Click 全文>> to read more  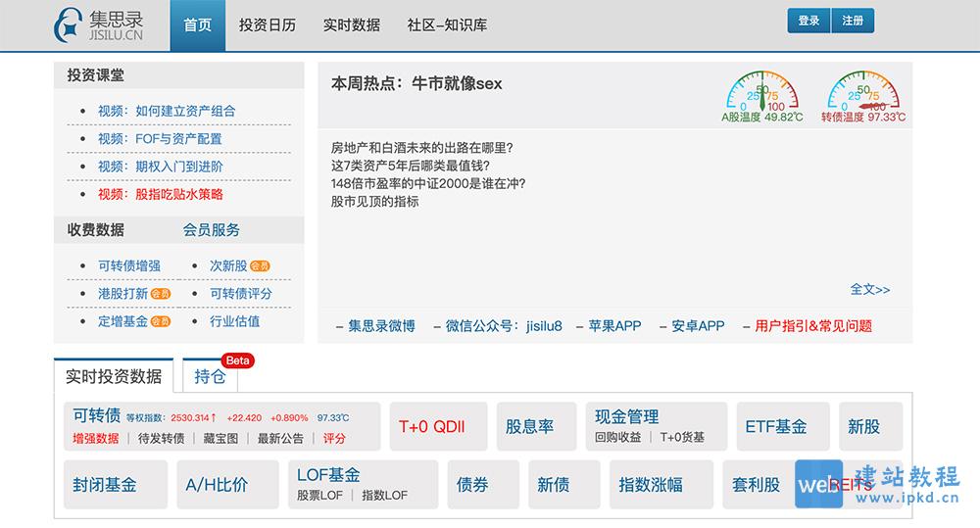tap(870, 289)
